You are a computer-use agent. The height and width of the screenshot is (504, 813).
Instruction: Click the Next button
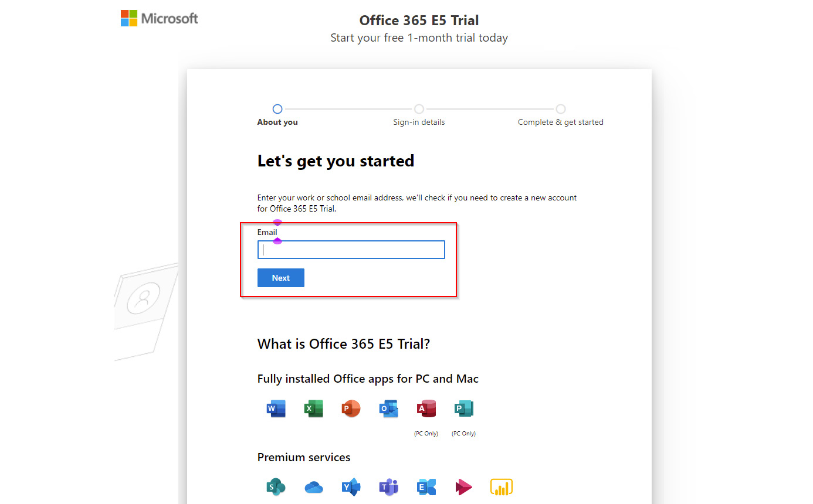281,278
